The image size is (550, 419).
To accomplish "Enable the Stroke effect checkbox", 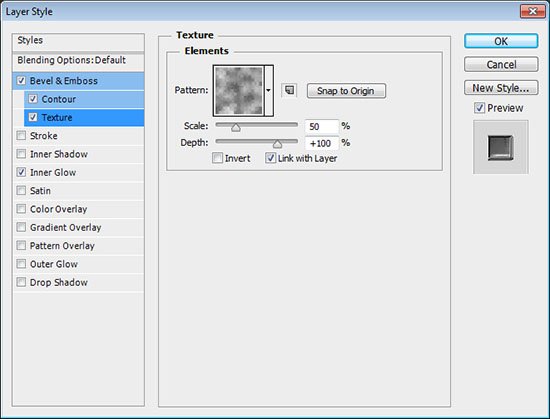I will click(21, 135).
